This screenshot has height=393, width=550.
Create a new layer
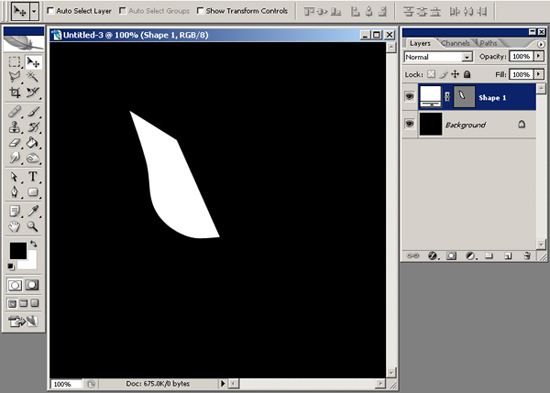point(508,256)
